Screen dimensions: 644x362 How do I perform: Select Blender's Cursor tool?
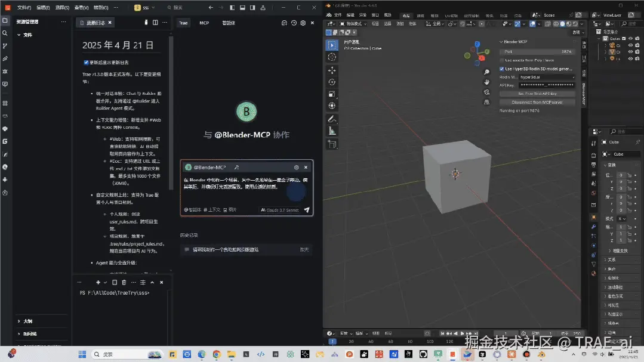tap(332, 57)
